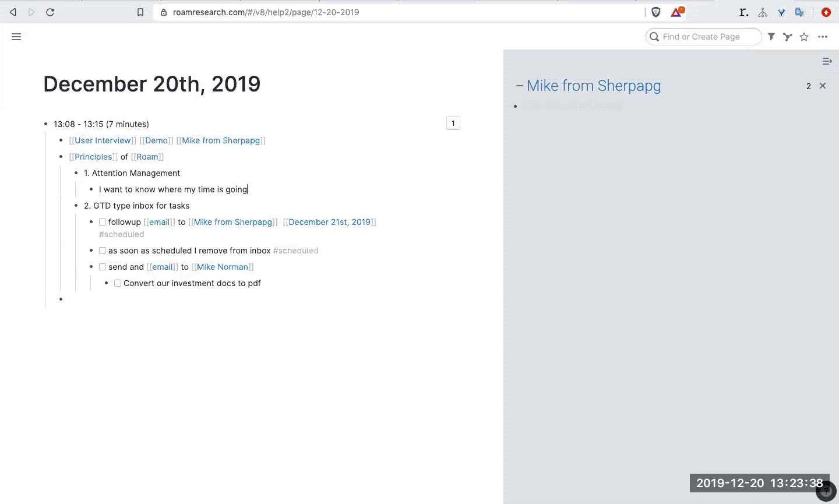Screen dimensions: 839x504
Task: Click #scheduled tag under followup task
Action: [121, 234]
